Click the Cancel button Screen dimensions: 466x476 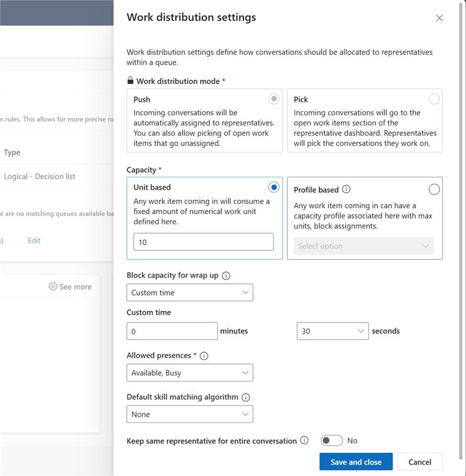(x=420, y=462)
